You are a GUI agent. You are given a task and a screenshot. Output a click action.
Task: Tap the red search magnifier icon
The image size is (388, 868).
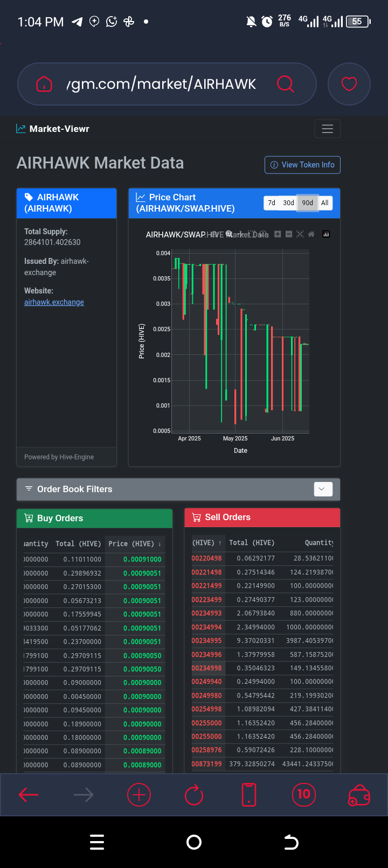click(x=285, y=84)
